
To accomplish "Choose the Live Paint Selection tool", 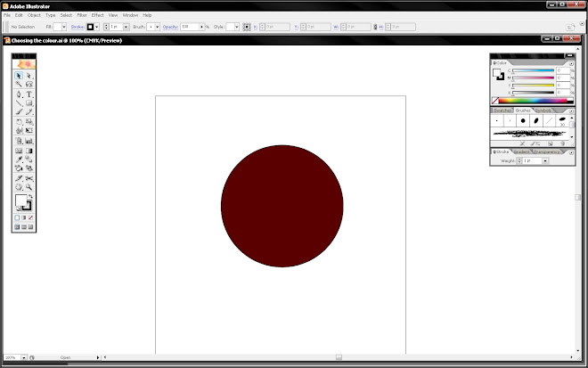I will (29, 168).
